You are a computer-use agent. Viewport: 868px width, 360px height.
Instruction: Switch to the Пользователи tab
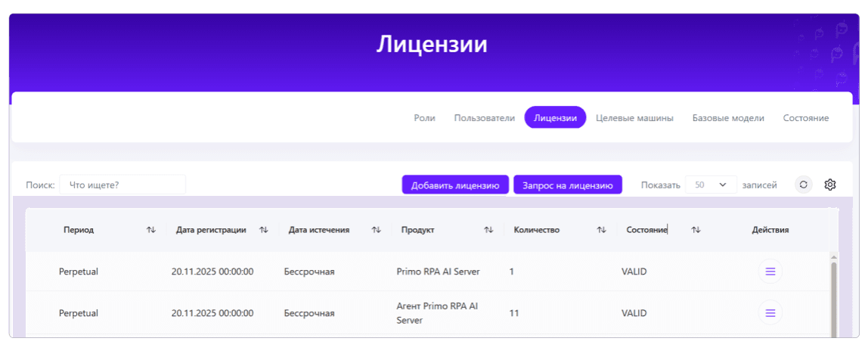pos(485,118)
